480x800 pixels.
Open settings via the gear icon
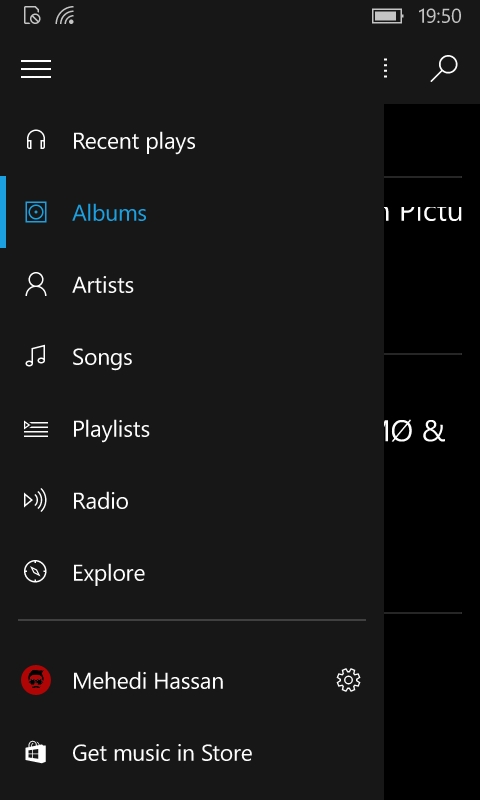(348, 681)
